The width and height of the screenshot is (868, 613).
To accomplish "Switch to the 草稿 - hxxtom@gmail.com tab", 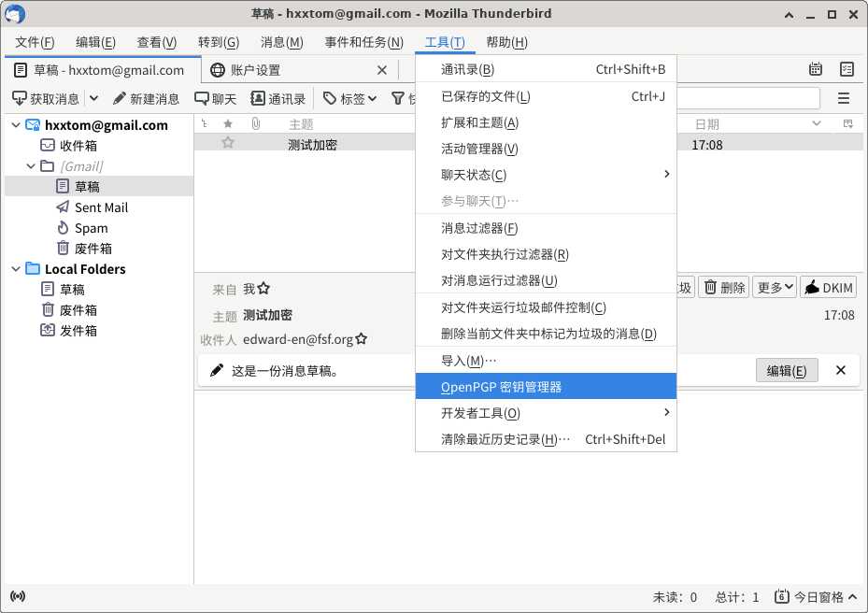I will 103,70.
